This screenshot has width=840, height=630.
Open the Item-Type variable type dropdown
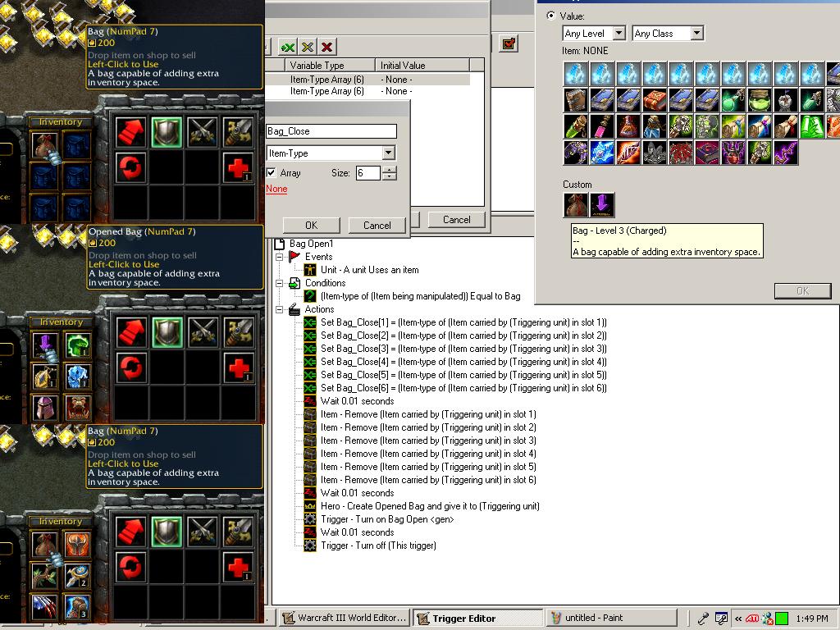[x=389, y=153]
